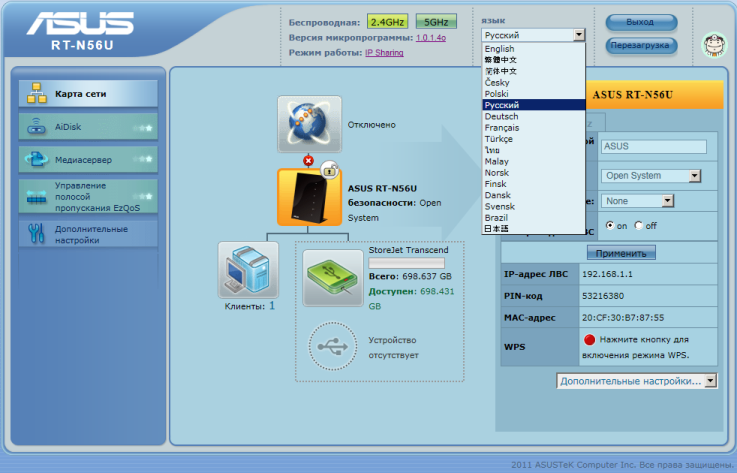Select Finsk language option

point(533,184)
